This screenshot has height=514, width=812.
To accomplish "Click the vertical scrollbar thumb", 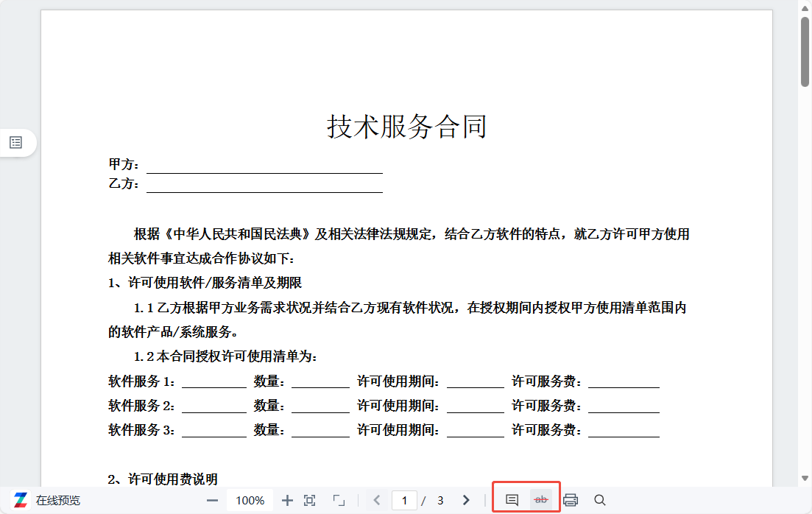I will (x=805, y=52).
